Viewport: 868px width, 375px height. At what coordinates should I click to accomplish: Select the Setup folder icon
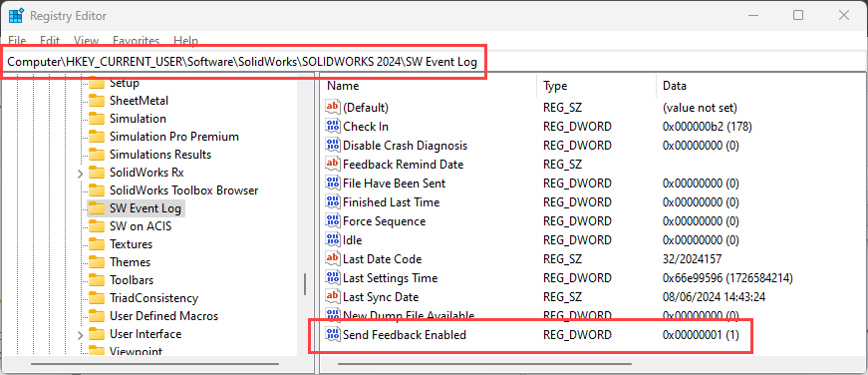pyautogui.click(x=97, y=83)
